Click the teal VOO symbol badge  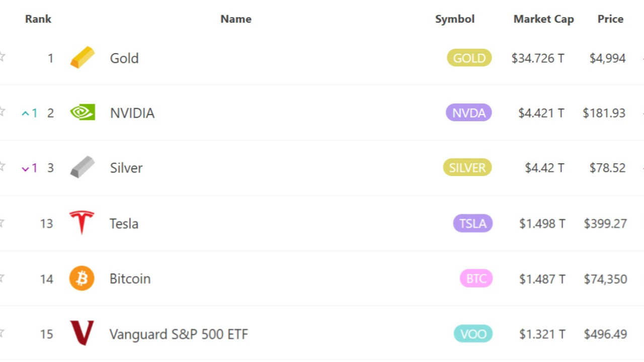(473, 334)
